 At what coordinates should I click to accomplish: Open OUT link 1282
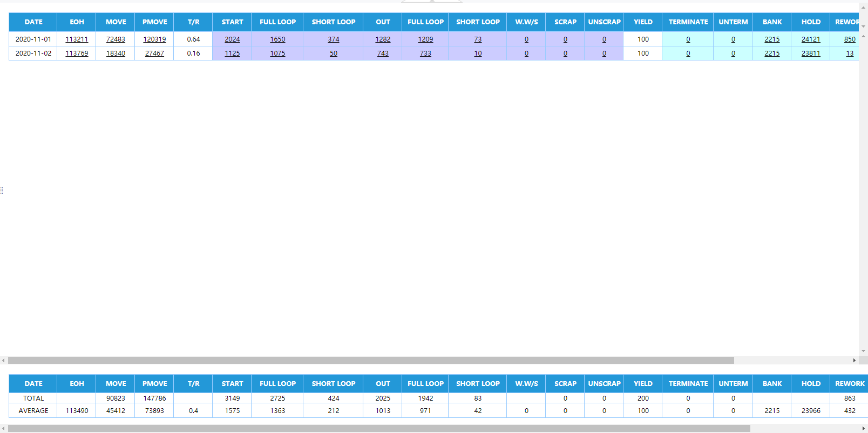(x=383, y=39)
